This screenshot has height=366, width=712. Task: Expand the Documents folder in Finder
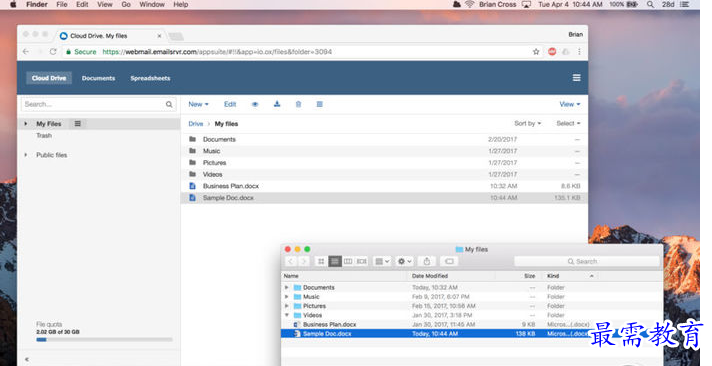point(287,287)
